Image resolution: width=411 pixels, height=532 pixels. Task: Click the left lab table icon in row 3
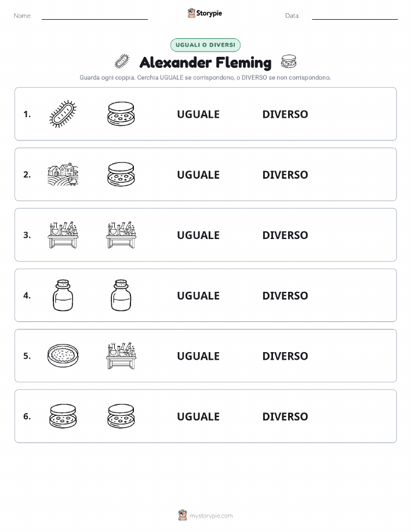click(x=63, y=235)
